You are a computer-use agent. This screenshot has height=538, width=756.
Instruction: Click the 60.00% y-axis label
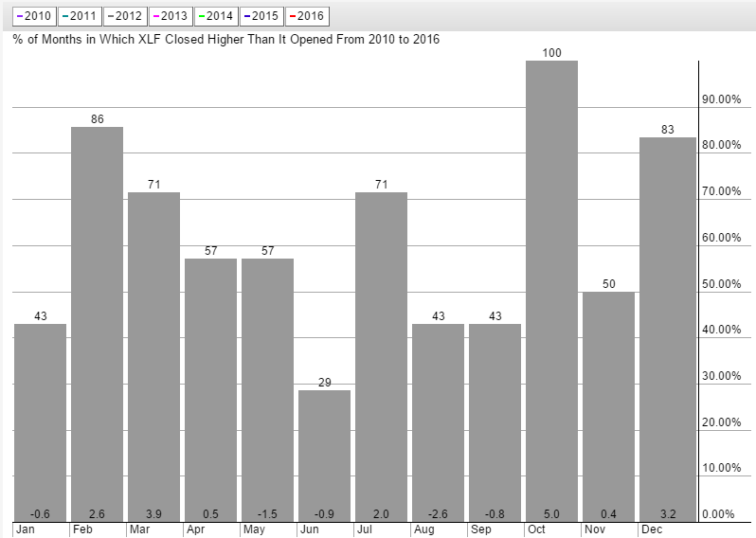pyautogui.click(x=721, y=237)
